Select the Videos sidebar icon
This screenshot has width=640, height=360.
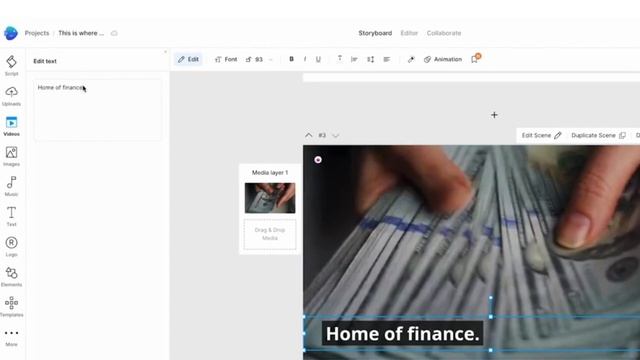[11, 126]
